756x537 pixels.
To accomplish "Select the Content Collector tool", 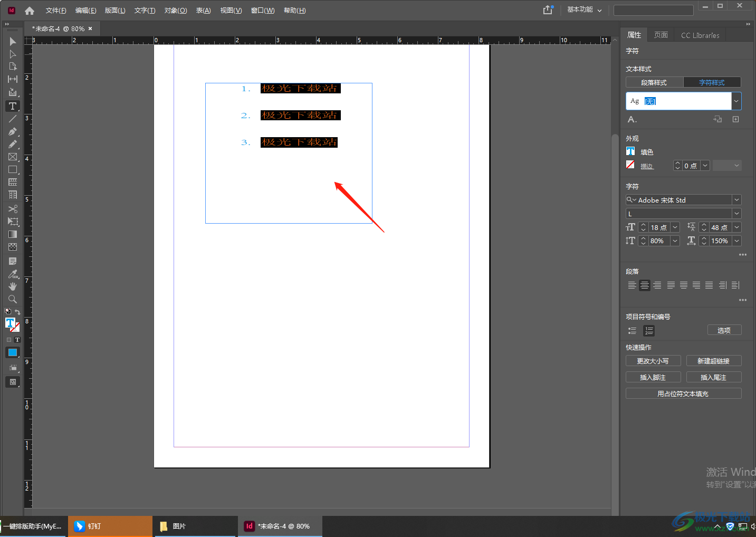I will point(13,92).
